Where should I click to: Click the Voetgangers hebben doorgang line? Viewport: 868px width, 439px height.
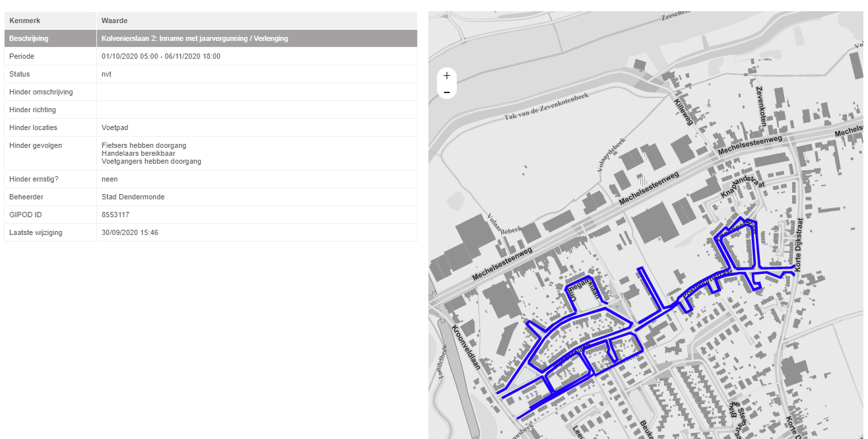(x=151, y=161)
